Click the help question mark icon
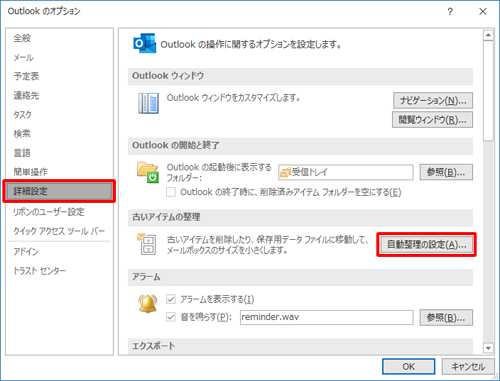This screenshot has width=500, height=381. pos(450,12)
